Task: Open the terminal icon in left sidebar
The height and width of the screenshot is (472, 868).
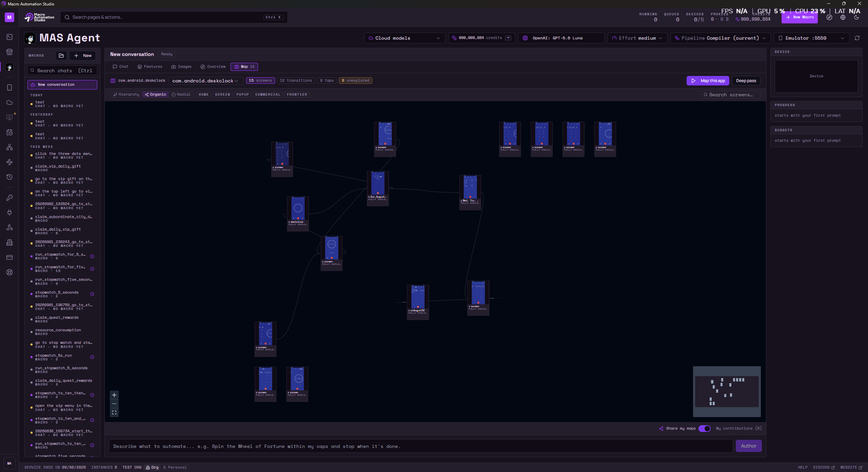Action: [x=9, y=37]
